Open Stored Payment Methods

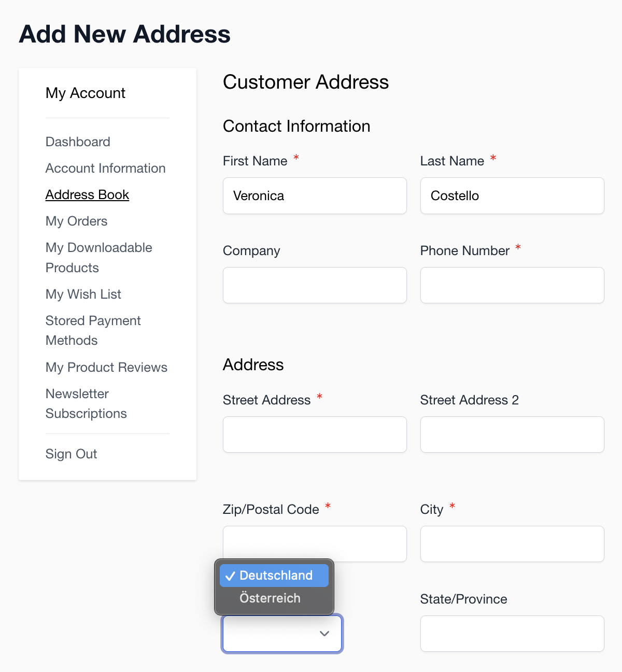click(x=93, y=330)
